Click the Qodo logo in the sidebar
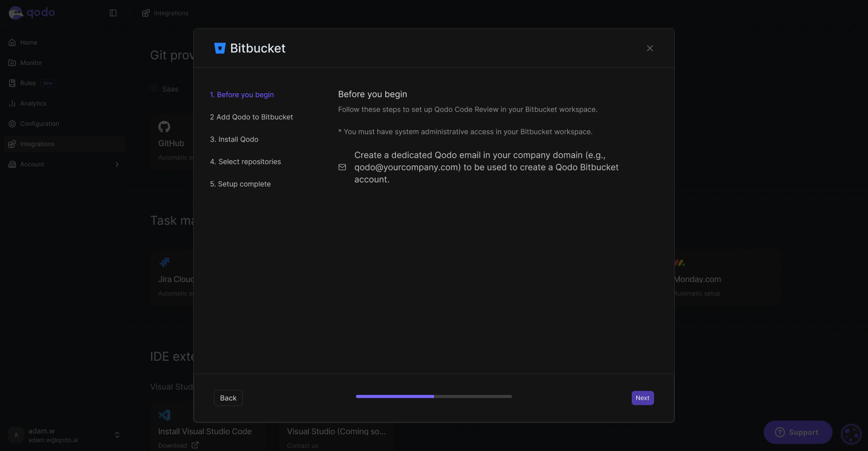Viewport: 868px width, 451px height. [x=31, y=13]
